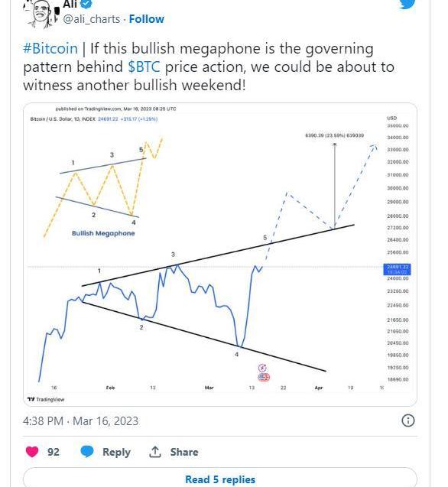The height and width of the screenshot is (487, 448).
Task: Click the US flag event marker
Action: [x=264, y=378]
